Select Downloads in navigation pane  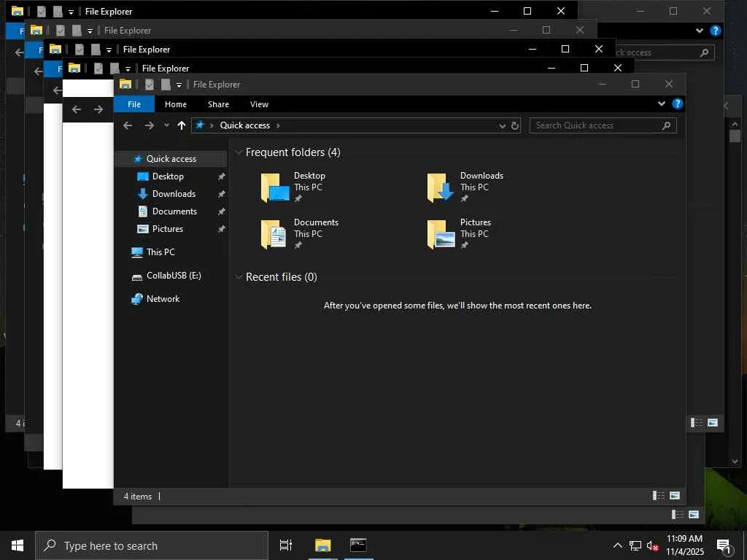click(174, 194)
